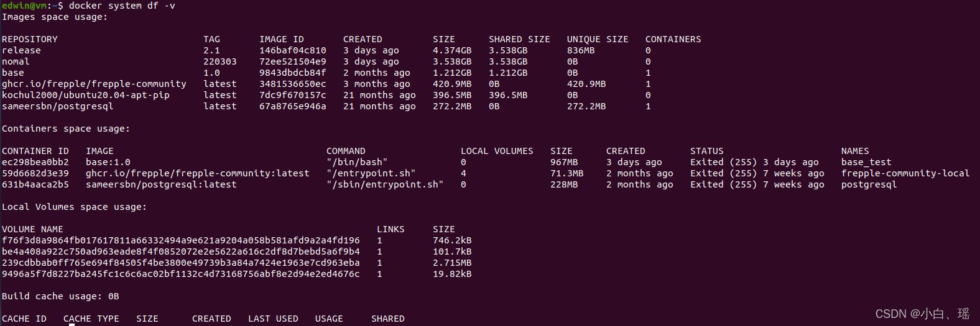Click the 'Build cache usage: 0B' line
The height and width of the screenshot is (326, 980).
click(x=60, y=296)
